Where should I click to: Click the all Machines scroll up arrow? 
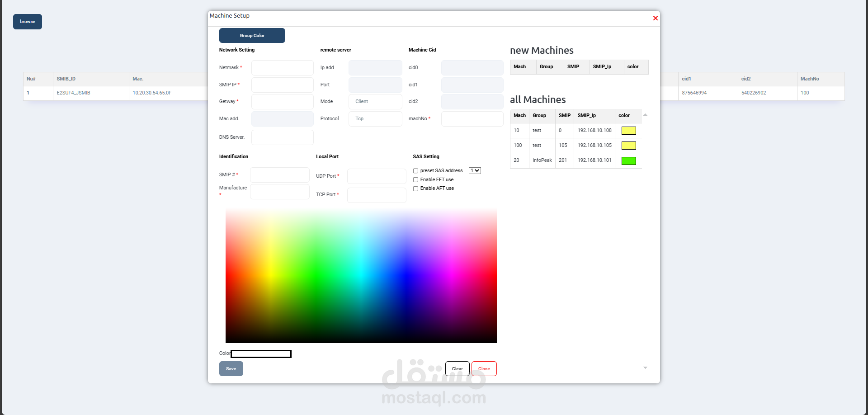point(645,115)
